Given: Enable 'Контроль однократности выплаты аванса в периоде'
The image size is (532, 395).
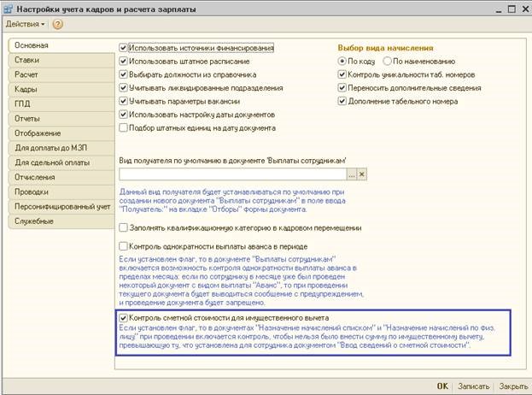Looking at the screenshot, I should 126,245.
